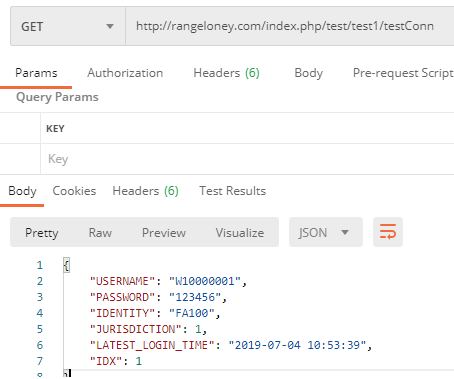Open the Pre-request Script tab
The height and width of the screenshot is (379, 454).
[403, 73]
